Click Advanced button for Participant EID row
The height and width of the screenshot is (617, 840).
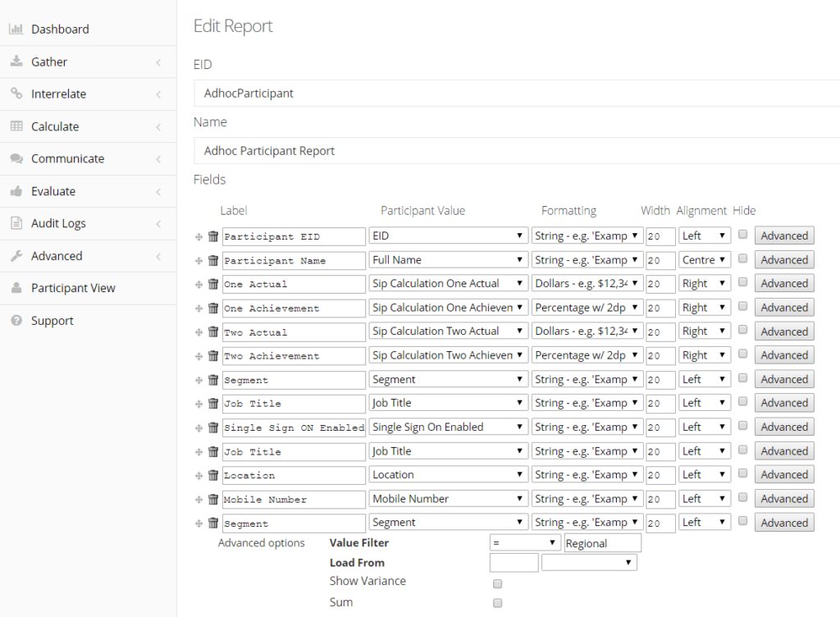pos(784,235)
